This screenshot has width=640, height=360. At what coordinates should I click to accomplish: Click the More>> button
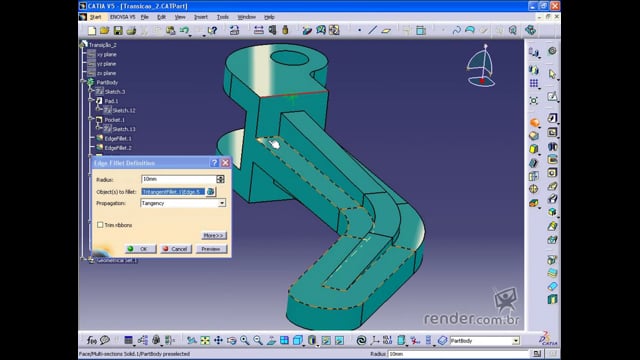click(213, 236)
